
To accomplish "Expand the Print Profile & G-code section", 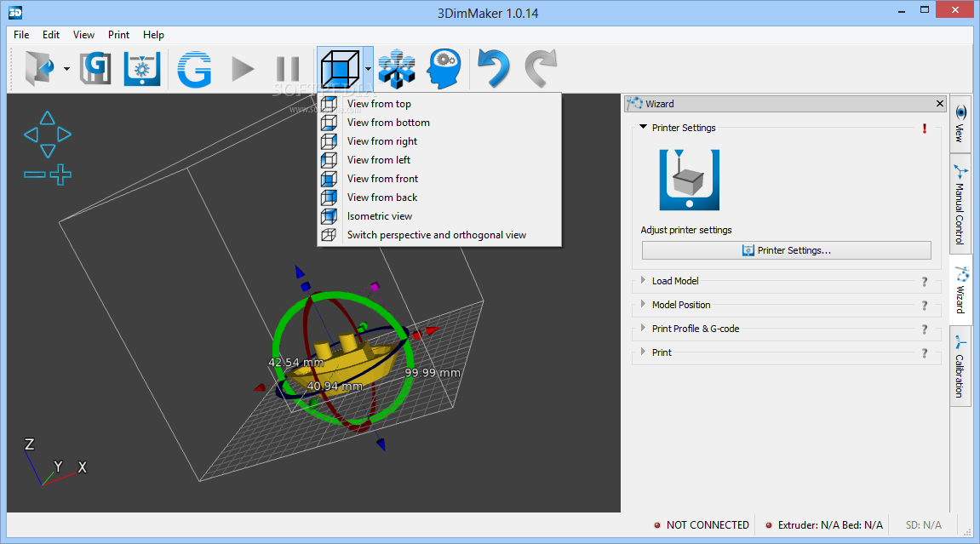I will point(643,328).
